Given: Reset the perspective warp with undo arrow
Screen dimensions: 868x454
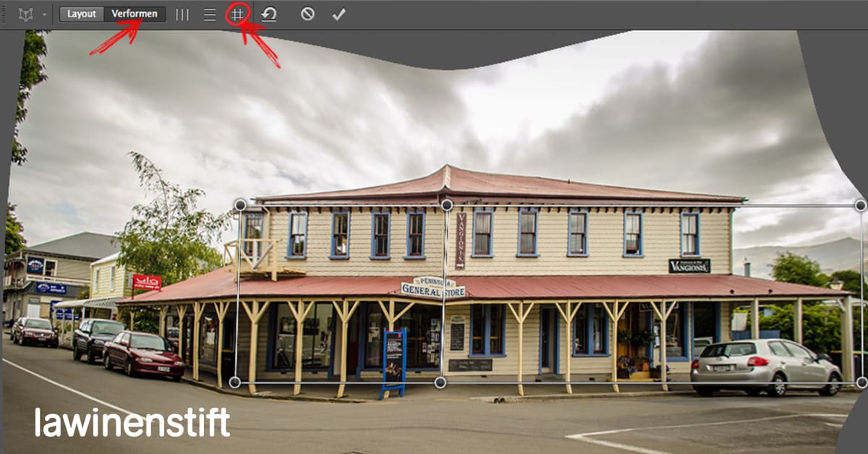Looking at the screenshot, I should (269, 14).
